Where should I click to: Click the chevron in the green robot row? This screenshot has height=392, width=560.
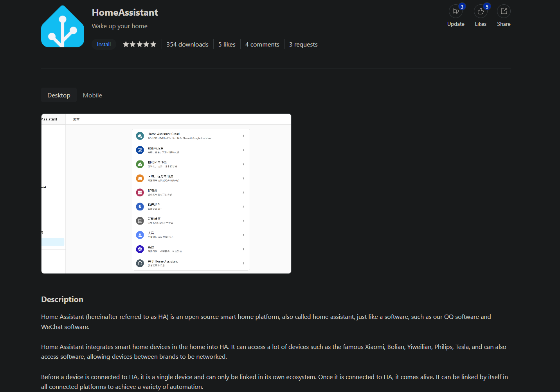click(x=243, y=164)
